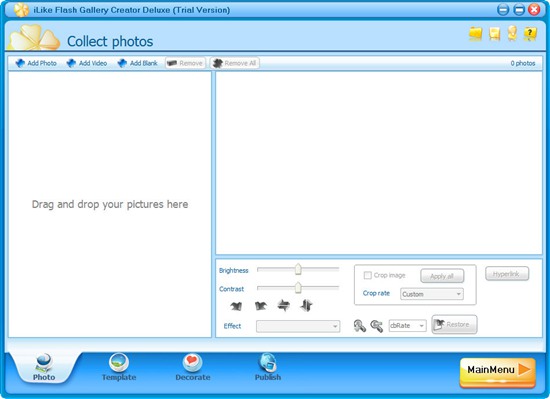Close the window with red X button
The image size is (550, 399).
point(534,9)
